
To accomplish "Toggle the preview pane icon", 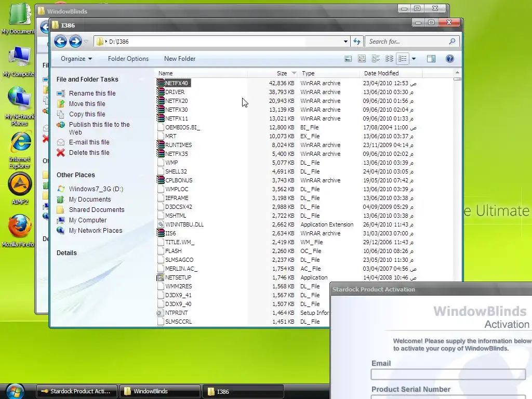I will 431,59.
